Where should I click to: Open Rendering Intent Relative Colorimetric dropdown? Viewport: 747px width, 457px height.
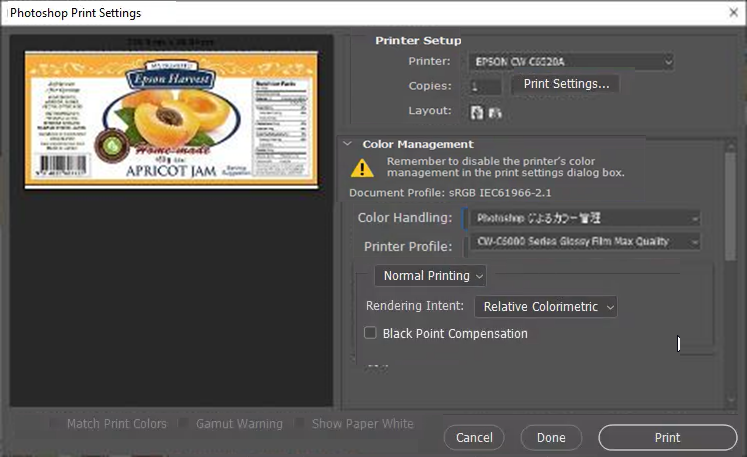point(545,307)
